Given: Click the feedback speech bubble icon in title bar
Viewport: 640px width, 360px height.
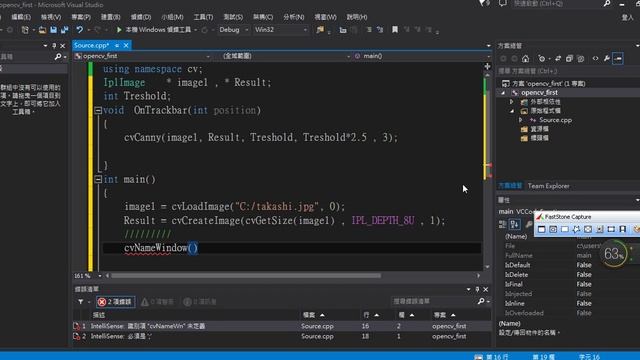Looking at the screenshot, I should click(x=503, y=4).
